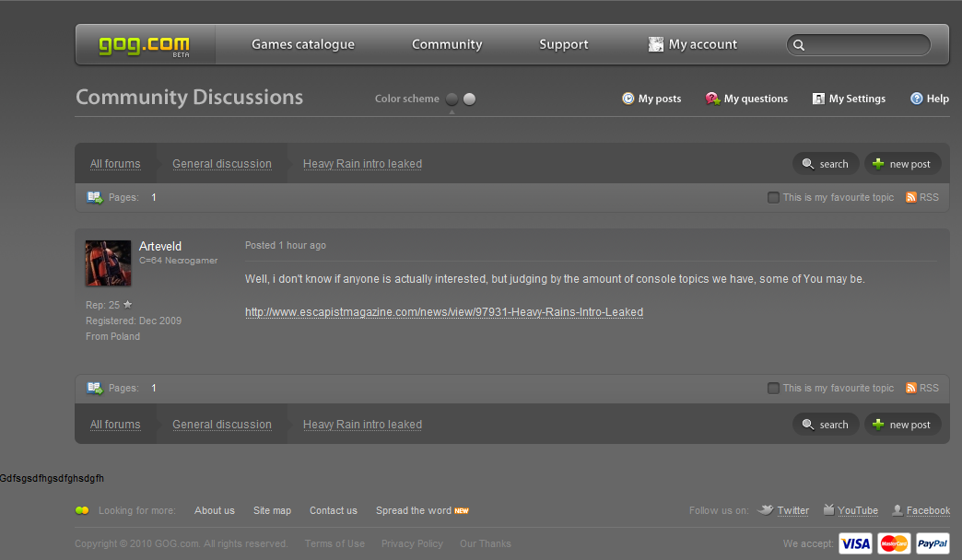Click the MasterCard payment icon
This screenshot has height=560, width=962.
(894, 543)
